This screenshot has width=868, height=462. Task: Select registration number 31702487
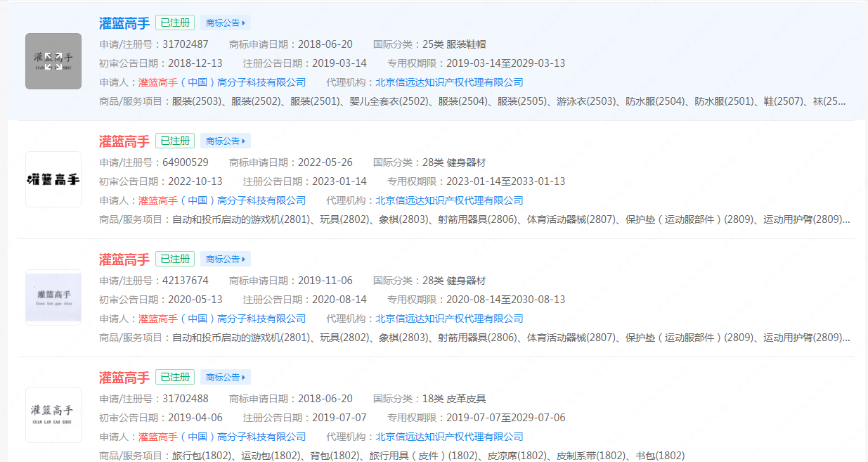point(186,44)
